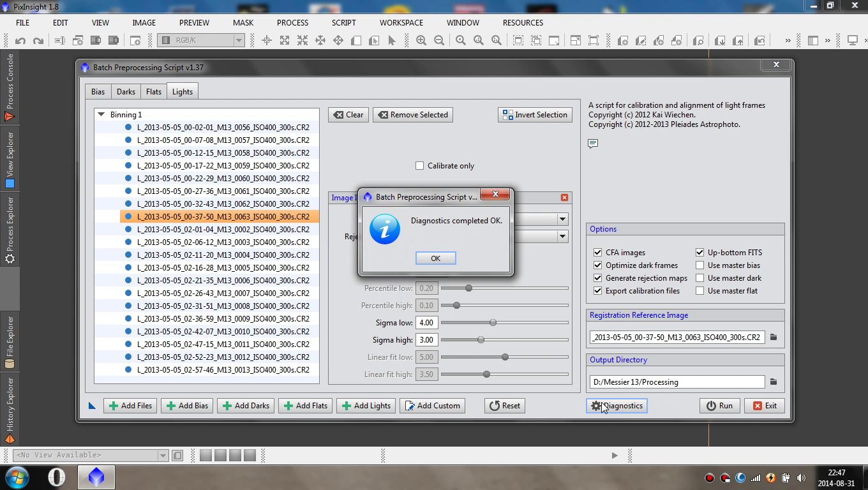
Task: Click the pointer arrow tool in toolbar
Action: 392,40
